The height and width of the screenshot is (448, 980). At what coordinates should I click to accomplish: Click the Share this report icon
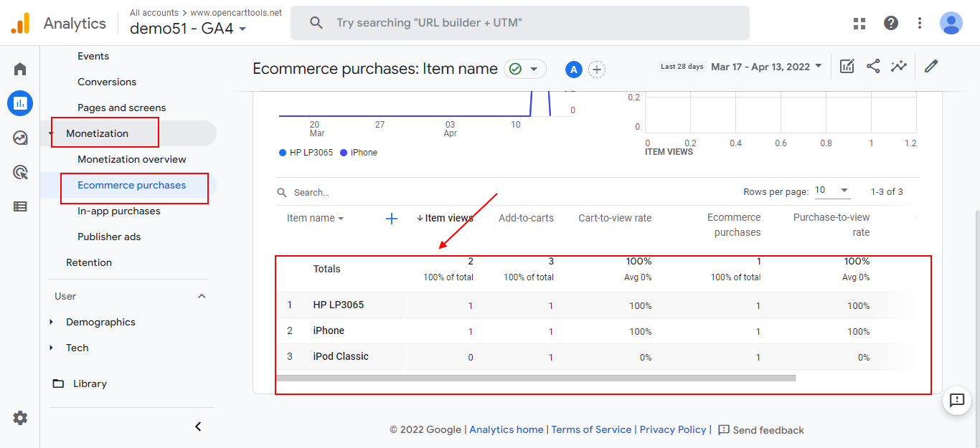click(873, 67)
